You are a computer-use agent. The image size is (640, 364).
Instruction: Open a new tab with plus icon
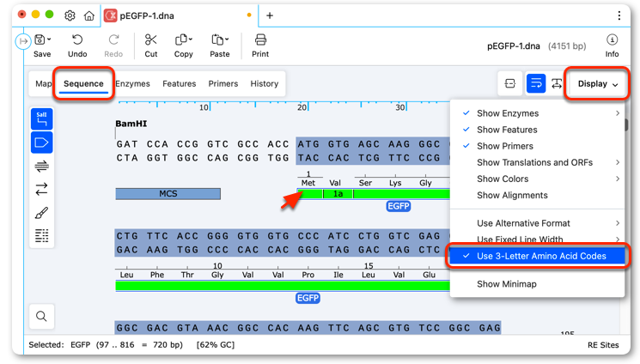[270, 15]
